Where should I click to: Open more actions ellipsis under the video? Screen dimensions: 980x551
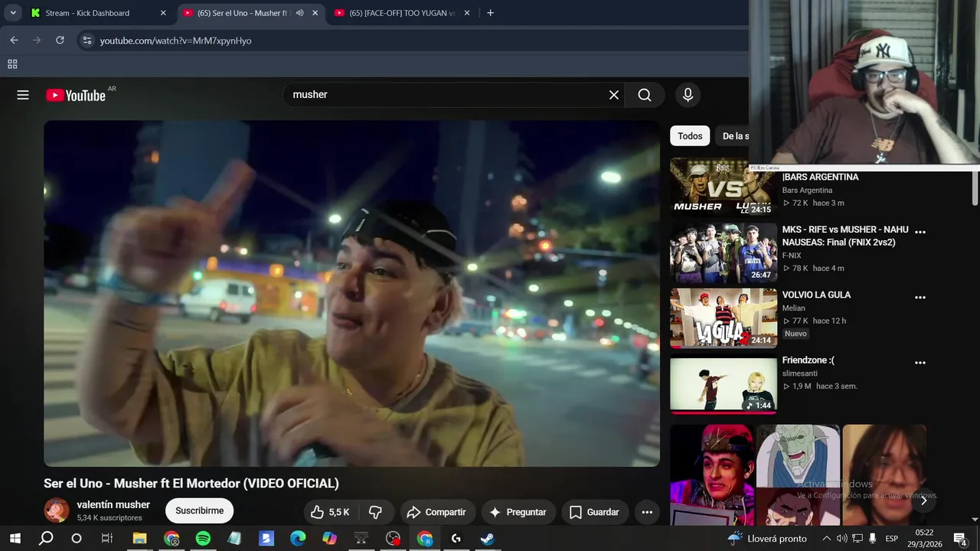coord(647,512)
